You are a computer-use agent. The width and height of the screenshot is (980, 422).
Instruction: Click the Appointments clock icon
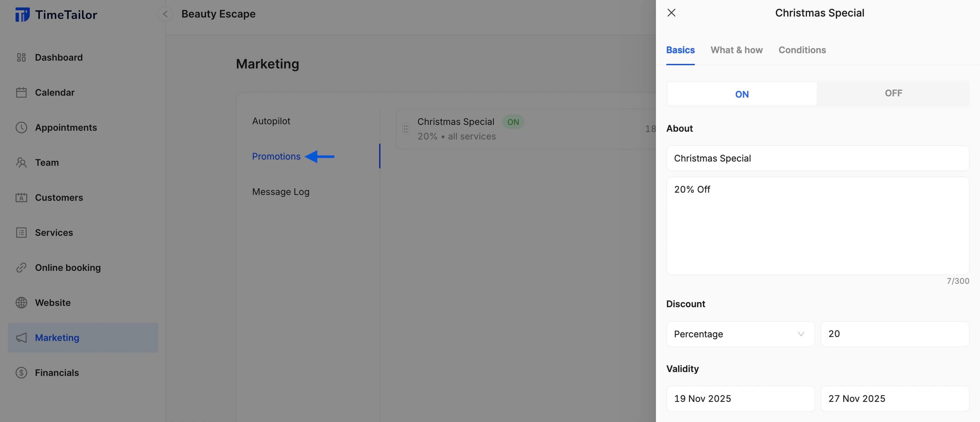point(21,127)
